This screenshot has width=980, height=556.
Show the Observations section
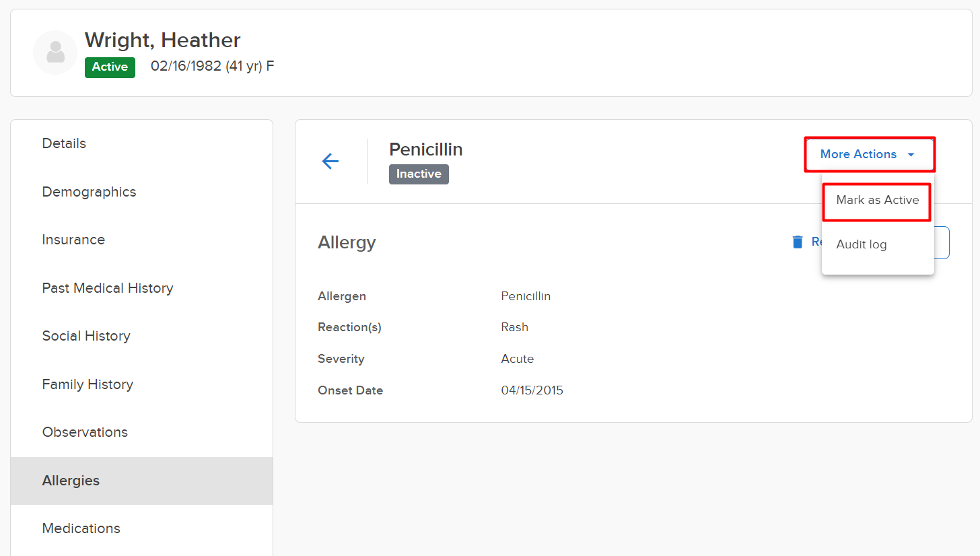coord(85,432)
